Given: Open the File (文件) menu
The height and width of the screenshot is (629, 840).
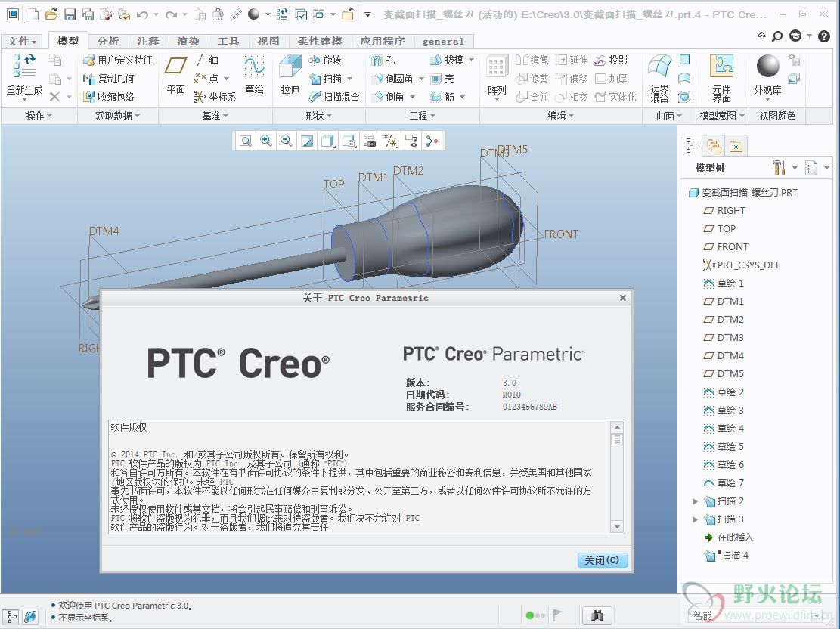Looking at the screenshot, I should (21, 42).
